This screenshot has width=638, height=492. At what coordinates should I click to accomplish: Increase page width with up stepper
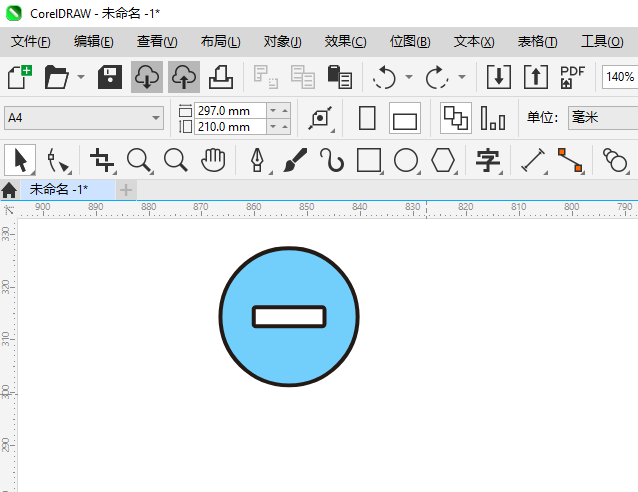point(285,111)
